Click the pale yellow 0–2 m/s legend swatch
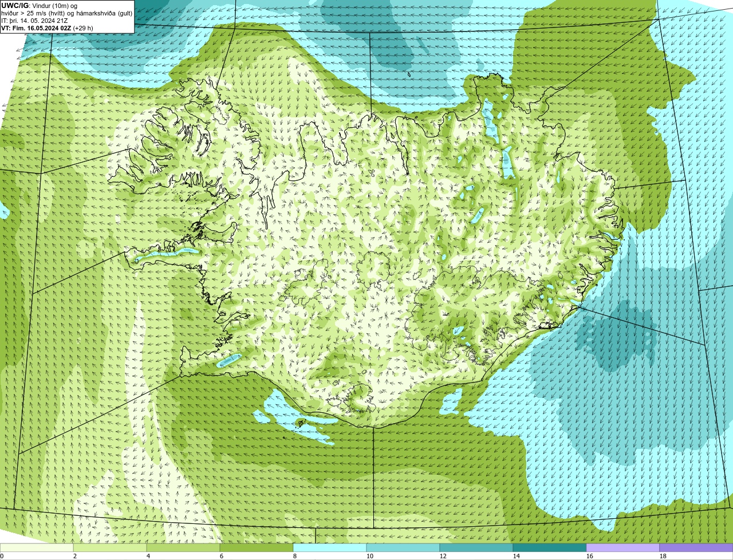 click(x=37, y=547)
